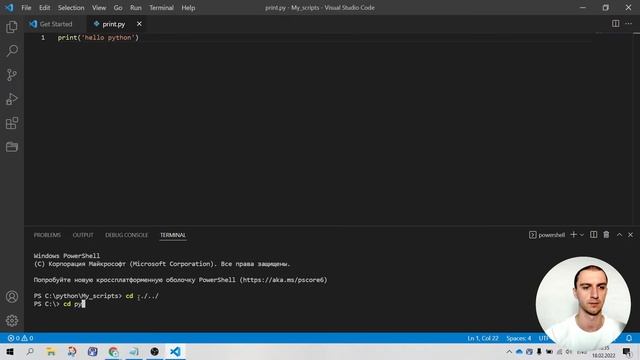The width and height of the screenshot is (640, 360).
Task: Open the Run menu
Action: [136, 8]
